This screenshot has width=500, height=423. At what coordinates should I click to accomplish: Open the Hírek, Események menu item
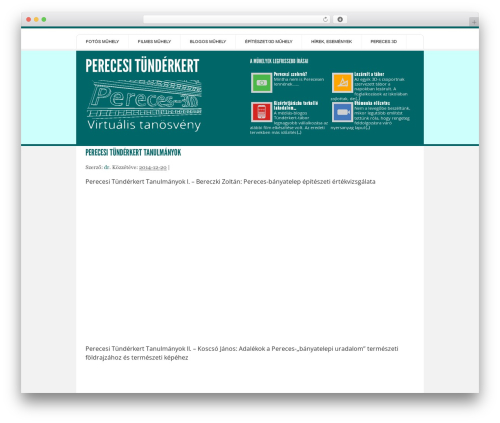331,42
